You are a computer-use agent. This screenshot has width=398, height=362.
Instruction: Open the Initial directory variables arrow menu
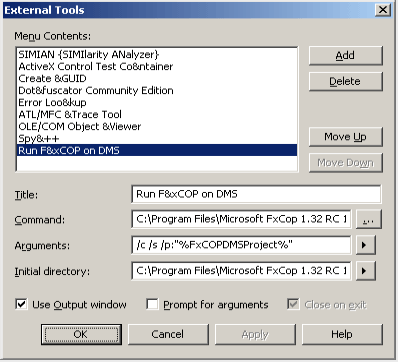pyautogui.click(x=366, y=271)
